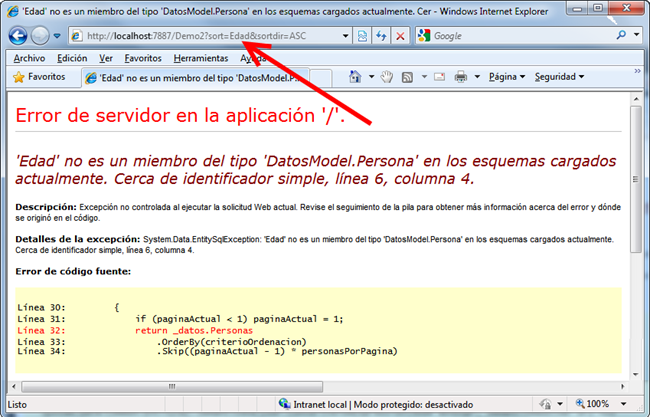Screen dimensions: 650x417
Task: Open the Herramientas menu
Action: pyautogui.click(x=201, y=58)
